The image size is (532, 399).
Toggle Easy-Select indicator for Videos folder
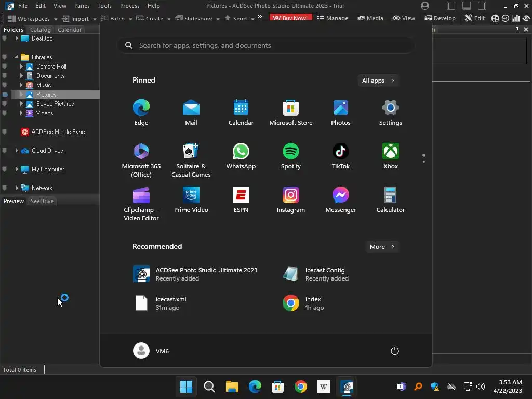[x=4, y=113]
